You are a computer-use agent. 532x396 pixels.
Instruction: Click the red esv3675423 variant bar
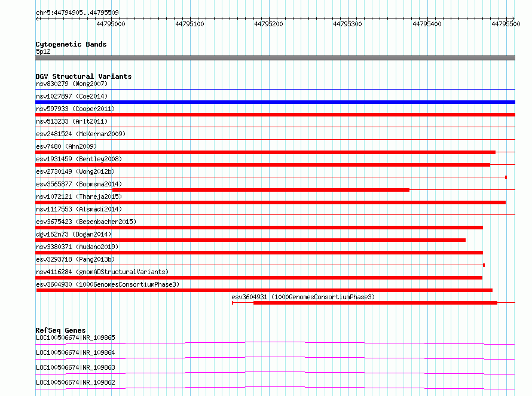259,228
